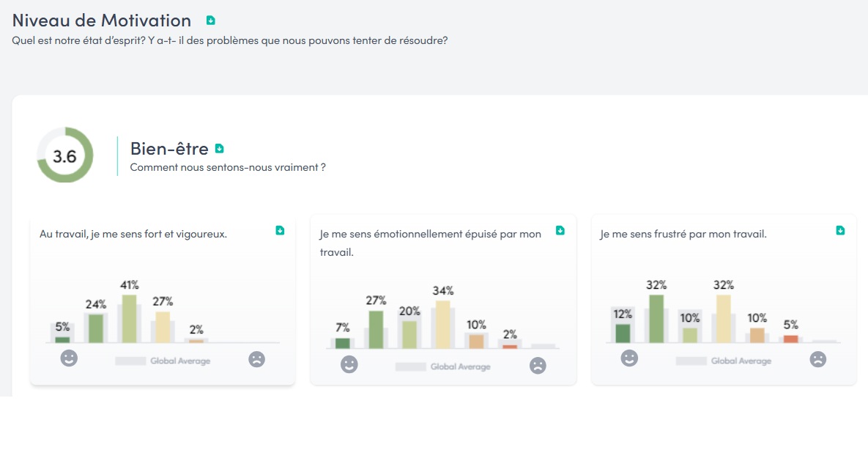Download the 'fort et vigoureux' chart
868x475 pixels.
click(x=280, y=230)
